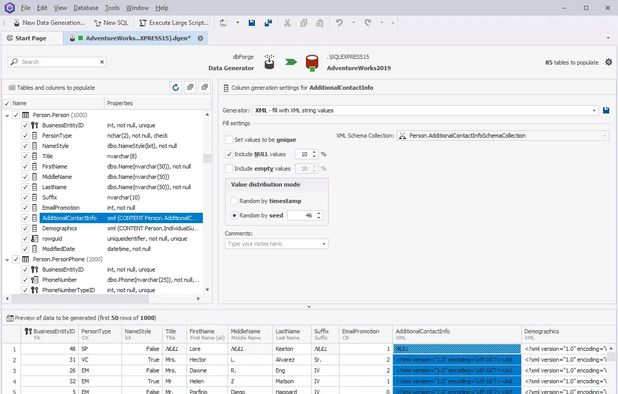Image resolution: width=618 pixels, height=394 pixels.
Task: Click the key icon next to BusinessEntityID in Person.Person
Action: click(35, 125)
